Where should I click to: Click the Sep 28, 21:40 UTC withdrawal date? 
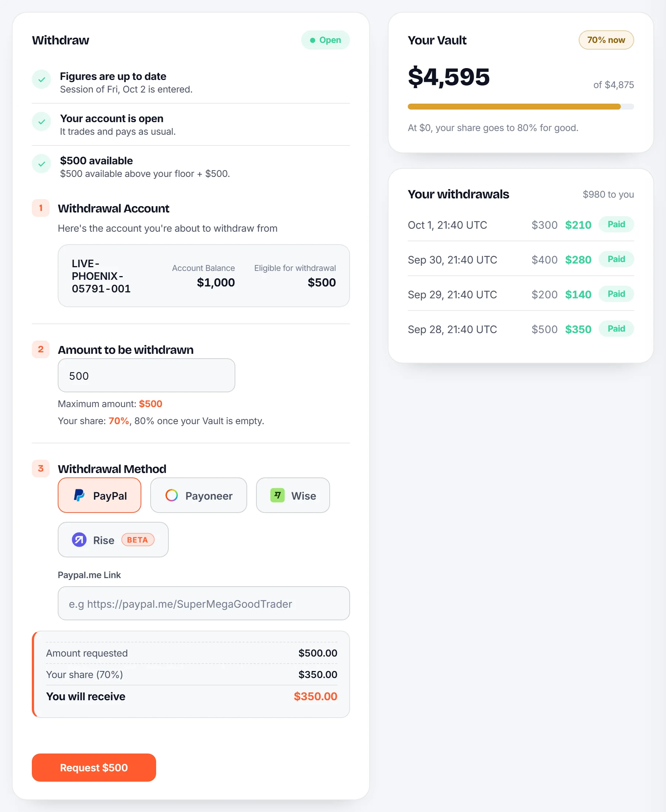[452, 329]
